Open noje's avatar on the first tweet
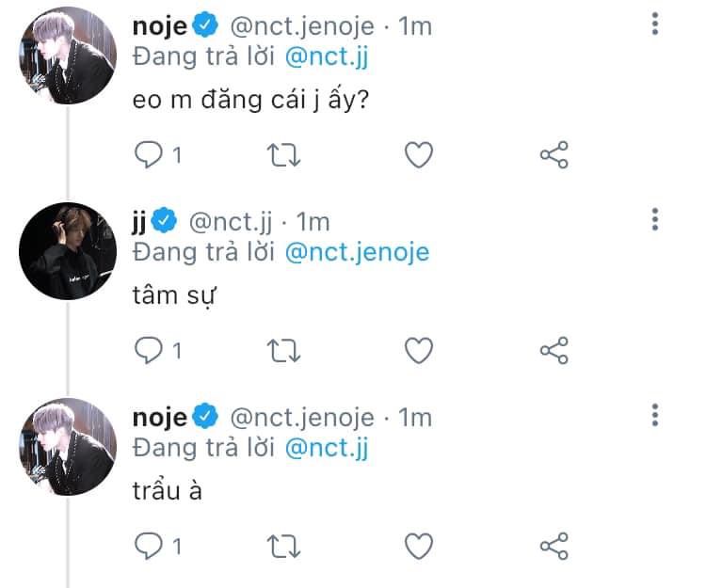This screenshot has height=588, width=706. pos(68,55)
